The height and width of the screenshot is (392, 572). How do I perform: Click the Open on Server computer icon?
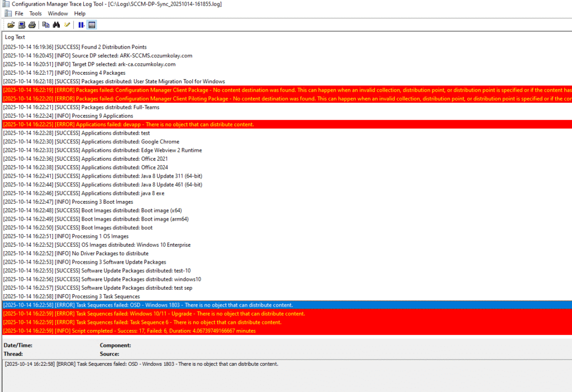click(x=21, y=25)
